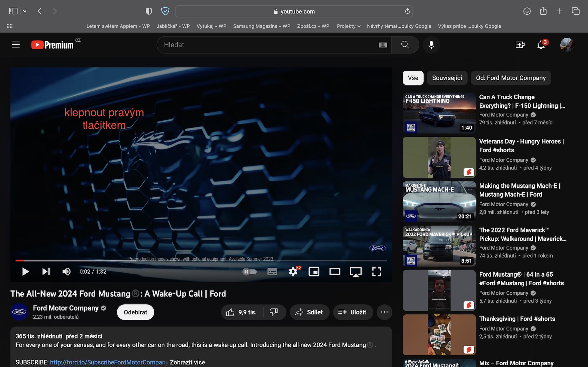Save the video with Uložit
588x367 pixels.
point(353,312)
